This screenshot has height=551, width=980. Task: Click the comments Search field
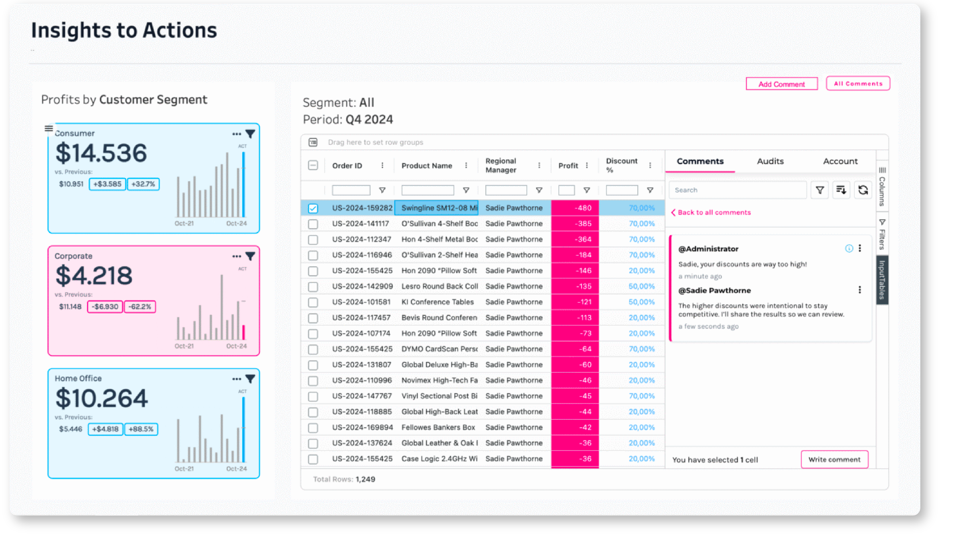click(x=737, y=190)
